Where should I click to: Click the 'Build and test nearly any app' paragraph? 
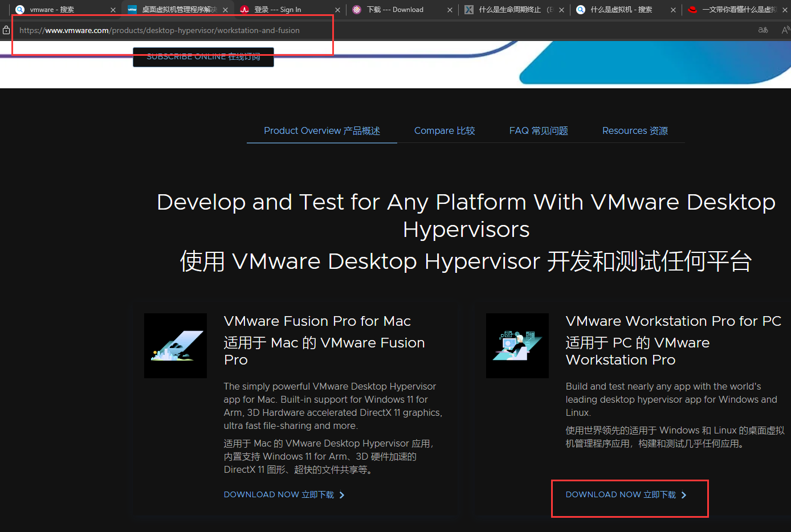pyautogui.click(x=671, y=399)
